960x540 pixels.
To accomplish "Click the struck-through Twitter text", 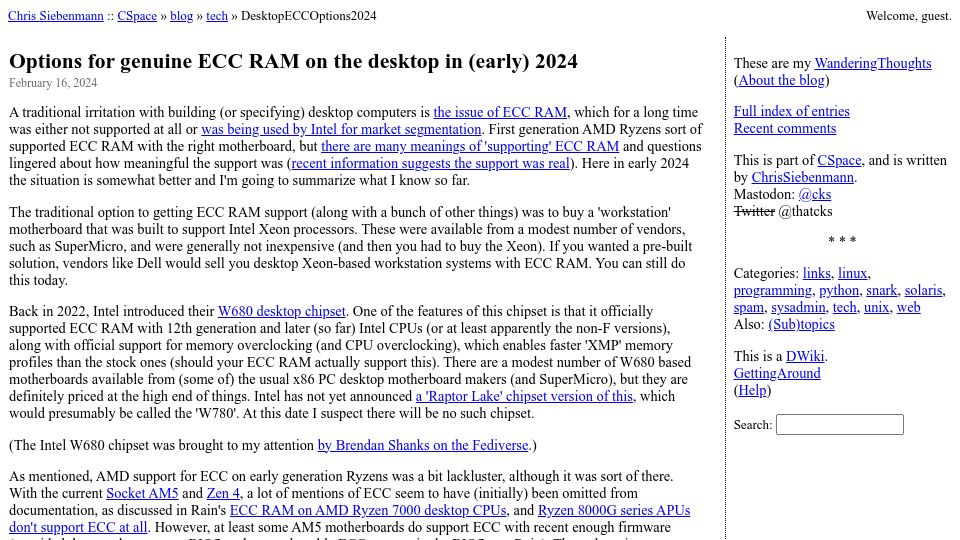I will coord(754,211).
